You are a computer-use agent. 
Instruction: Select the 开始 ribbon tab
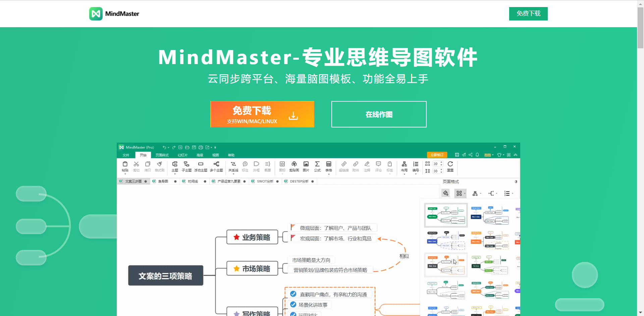click(x=143, y=155)
